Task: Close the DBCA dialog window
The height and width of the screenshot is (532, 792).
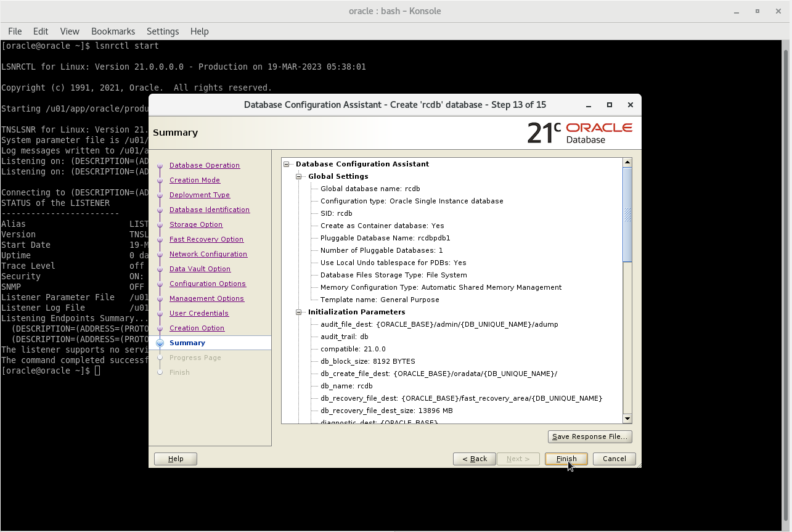Action: 630,105
